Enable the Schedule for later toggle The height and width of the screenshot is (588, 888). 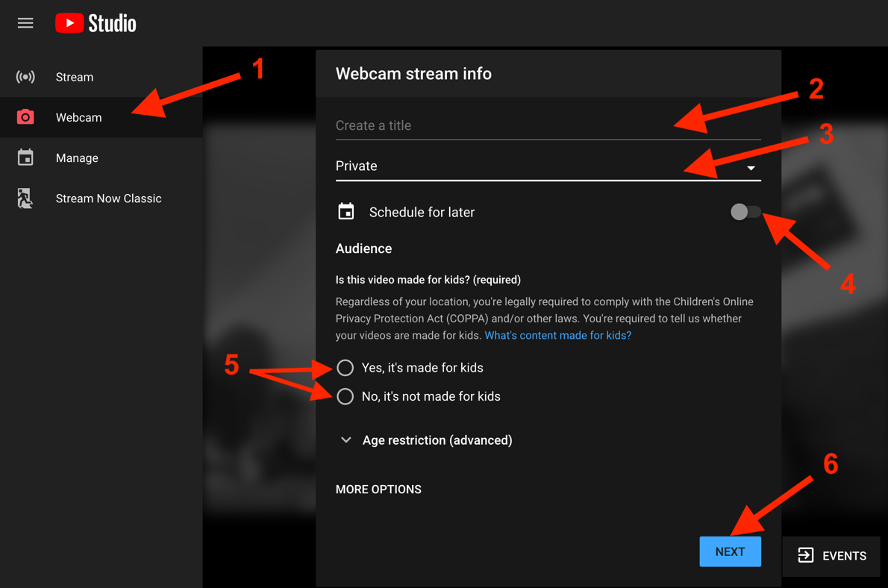click(x=745, y=212)
